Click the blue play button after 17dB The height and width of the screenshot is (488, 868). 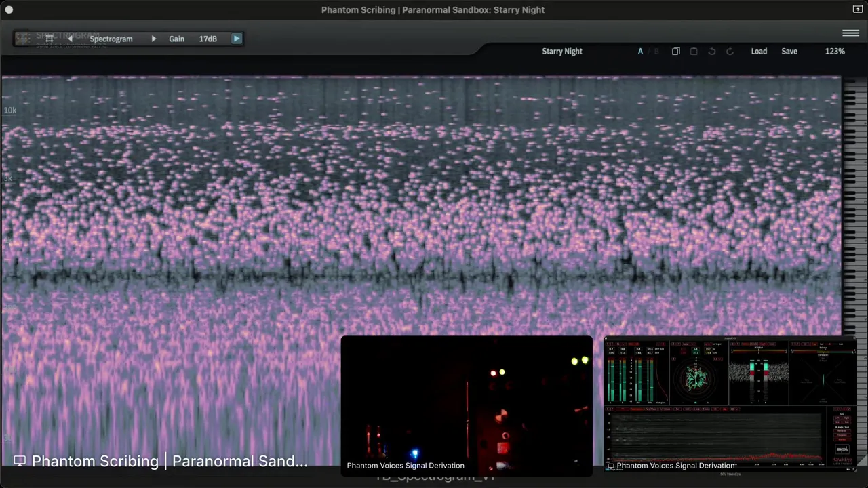pyautogui.click(x=237, y=39)
